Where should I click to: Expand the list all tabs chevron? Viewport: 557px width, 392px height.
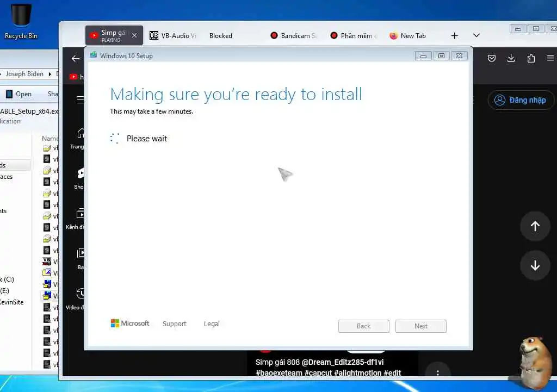(476, 35)
